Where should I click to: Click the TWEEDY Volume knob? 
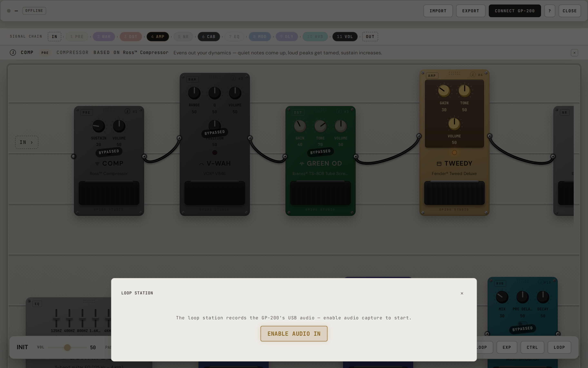[x=454, y=124]
